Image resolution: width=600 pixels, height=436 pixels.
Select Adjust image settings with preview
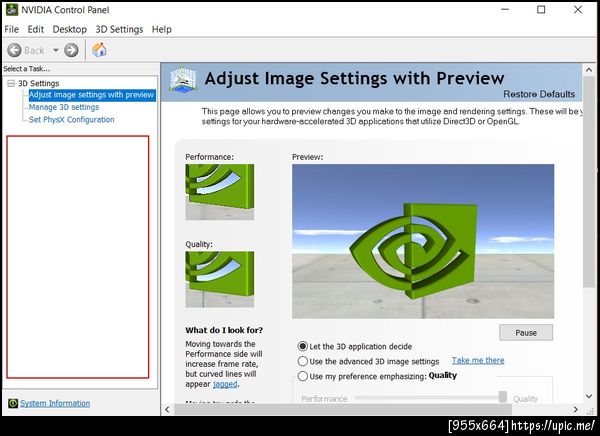pyautogui.click(x=92, y=95)
